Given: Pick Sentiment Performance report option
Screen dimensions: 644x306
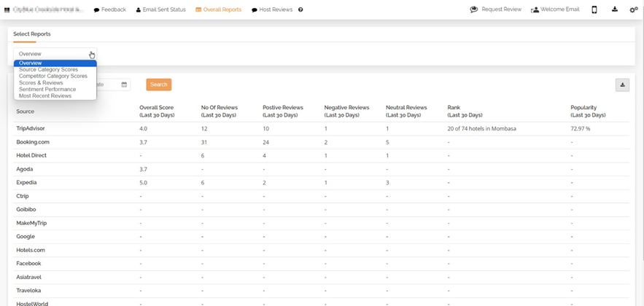Looking at the screenshot, I should point(47,89).
